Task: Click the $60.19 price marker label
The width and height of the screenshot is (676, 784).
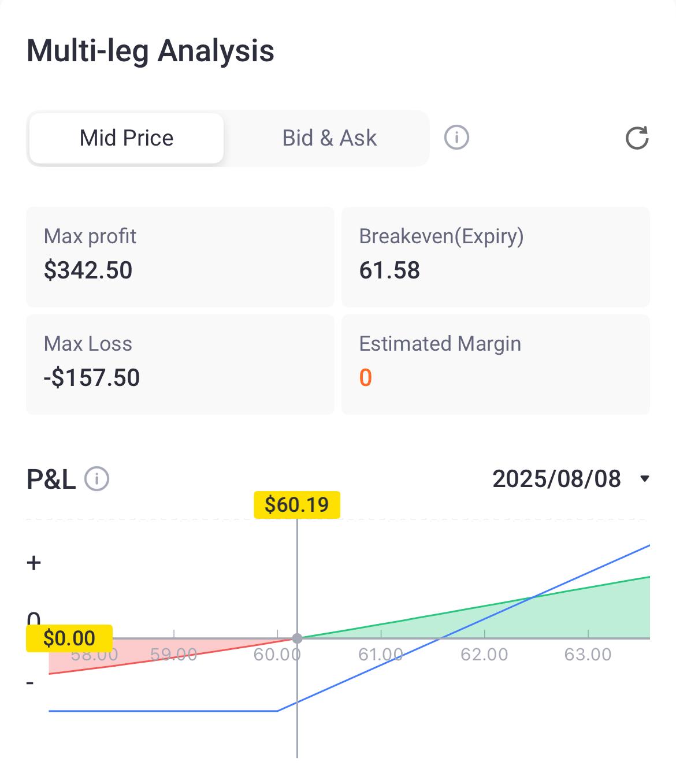Action: (297, 505)
